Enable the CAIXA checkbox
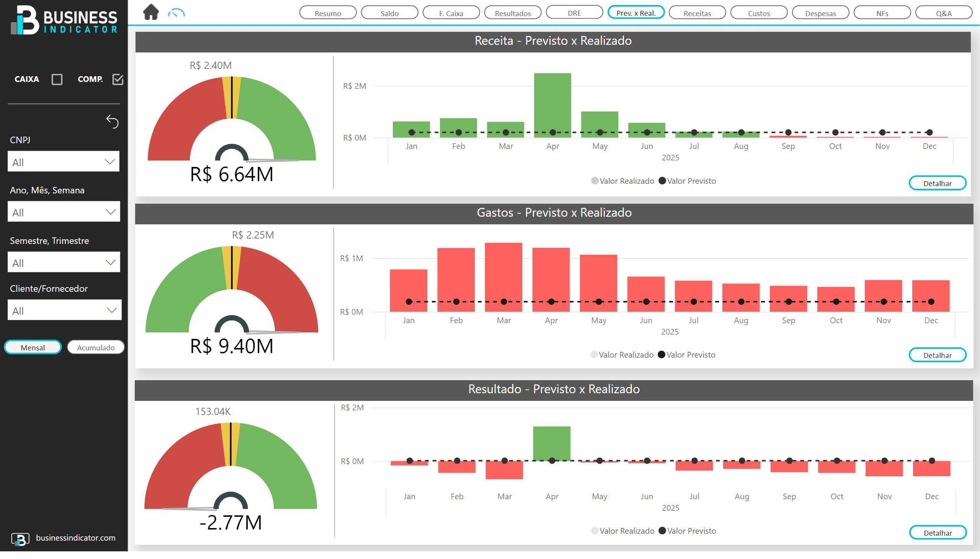This screenshot has height=559, width=980. click(x=57, y=80)
